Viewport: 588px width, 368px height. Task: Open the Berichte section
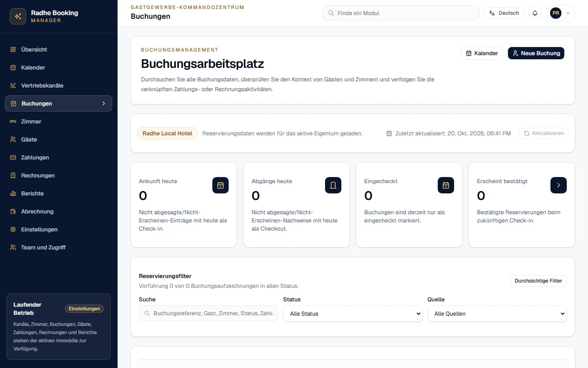coord(58,193)
